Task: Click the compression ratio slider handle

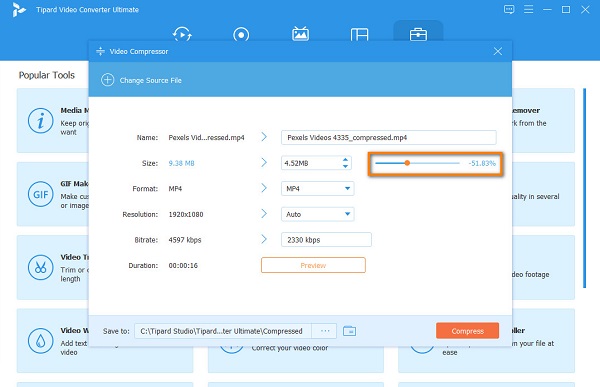Action: pyautogui.click(x=407, y=163)
